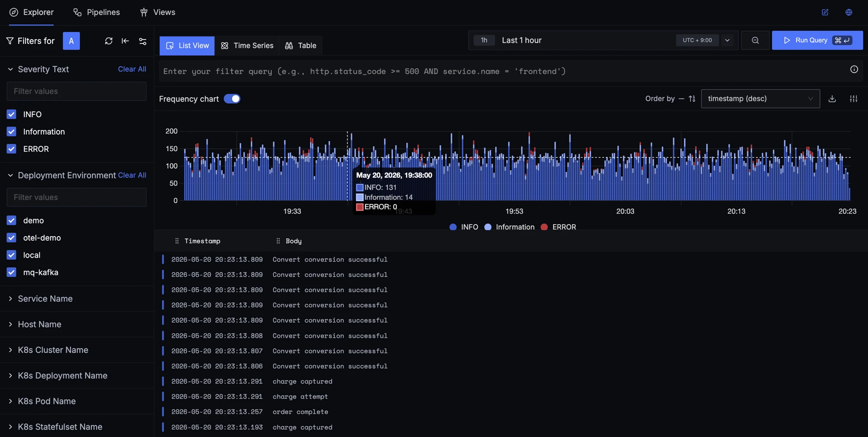Click the UTC + 9:00 timezone badge

tap(697, 40)
